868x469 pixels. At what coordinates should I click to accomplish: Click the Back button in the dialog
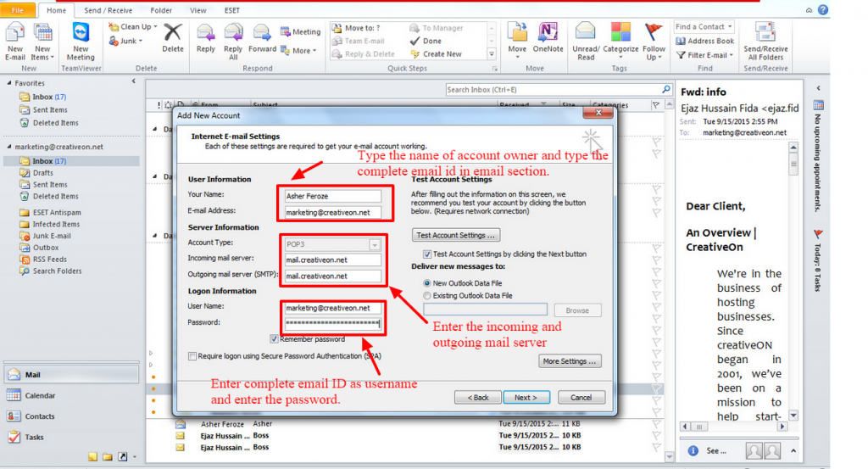478,398
